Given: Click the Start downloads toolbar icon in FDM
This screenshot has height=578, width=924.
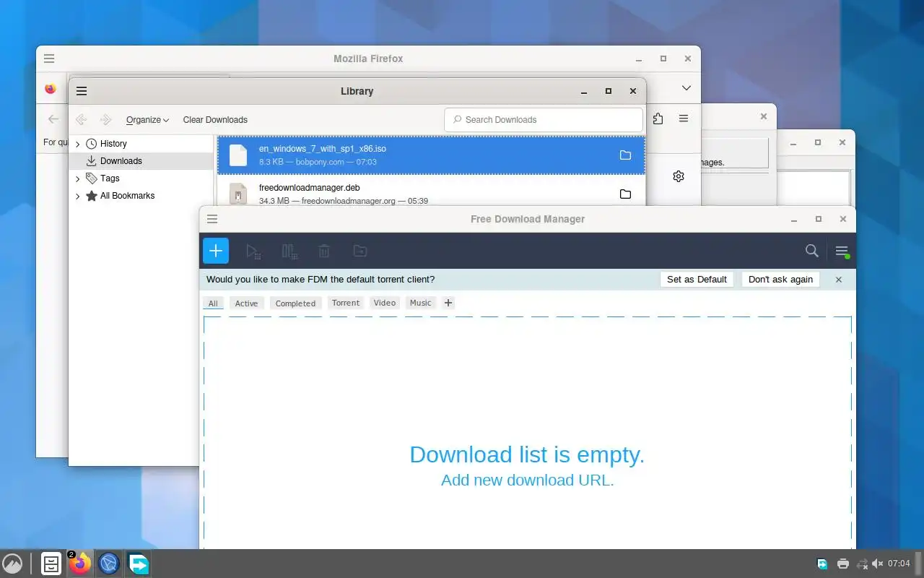Looking at the screenshot, I should point(253,251).
